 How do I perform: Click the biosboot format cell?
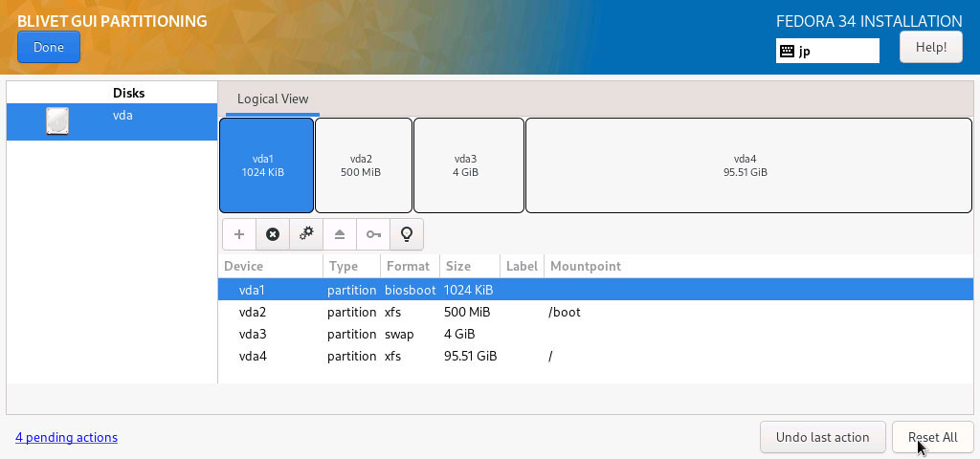click(x=410, y=290)
